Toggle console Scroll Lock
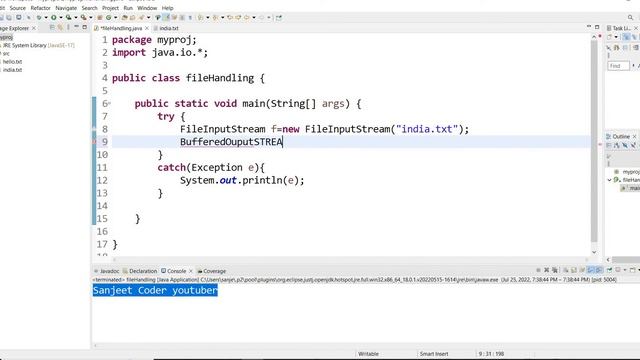 (574, 270)
